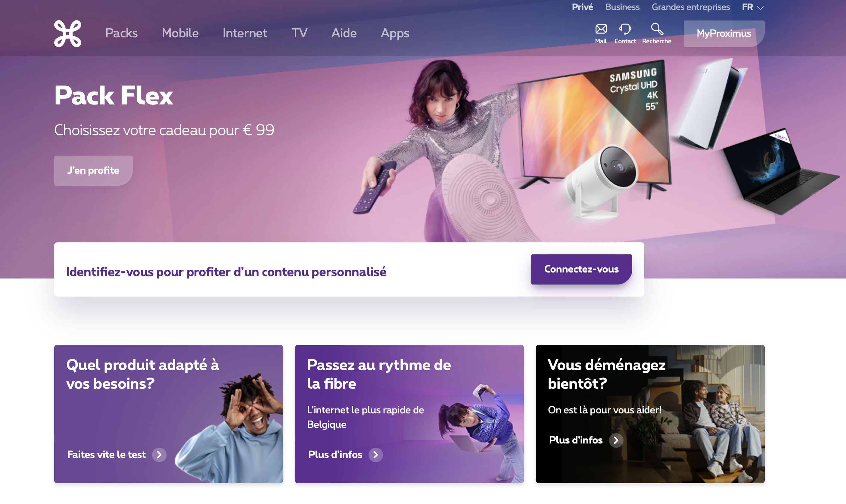Expand the FR language dropdown
The width and height of the screenshot is (846, 504).
(753, 7)
